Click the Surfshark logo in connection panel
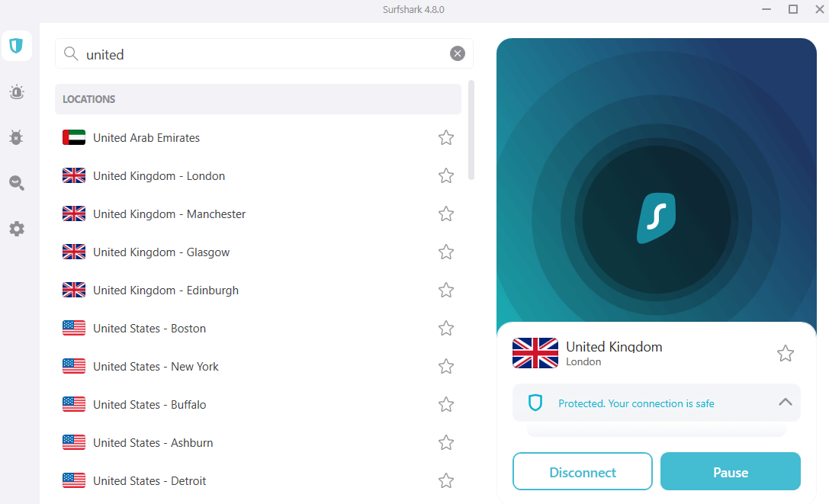This screenshot has height=504, width=829. pyautogui.click(x=656, y=218)
